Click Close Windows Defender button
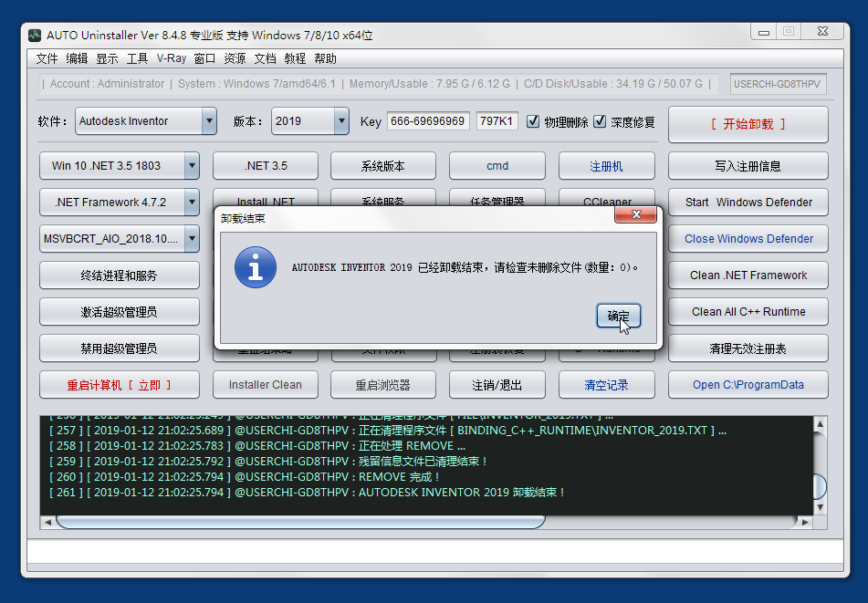 point(748,238)
